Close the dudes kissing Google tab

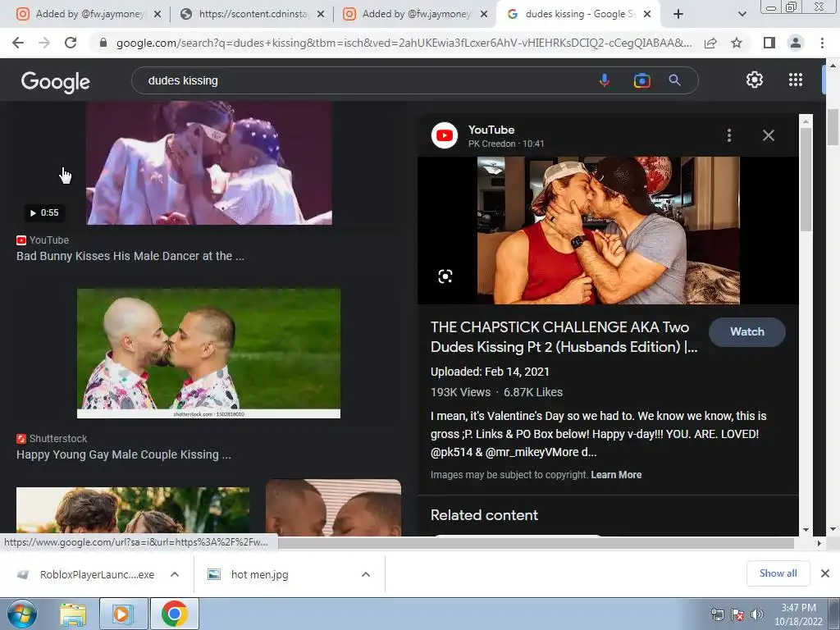tap(647, 14)
